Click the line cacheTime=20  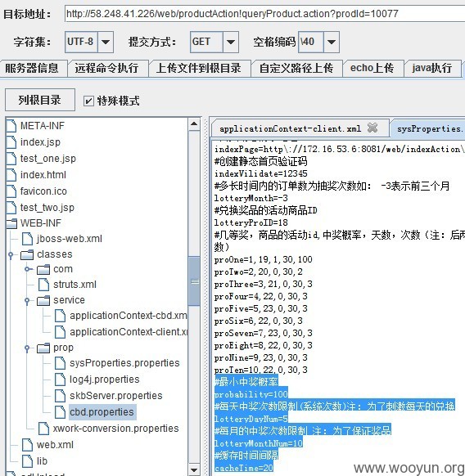(x=244, y=468)
